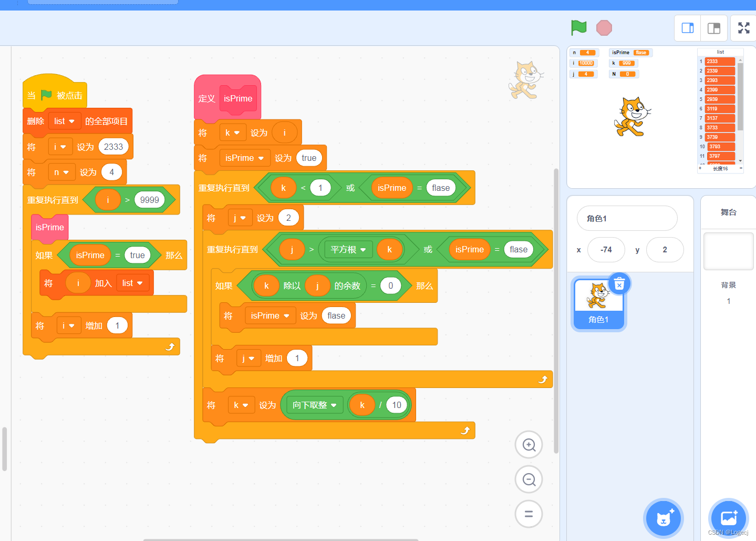
Task: Click the list monitor scrollbar on the stage
Action: [x=740, y=110]
